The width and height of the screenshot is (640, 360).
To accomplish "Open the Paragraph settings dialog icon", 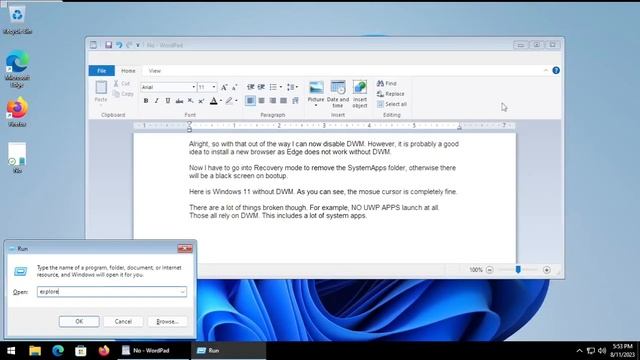I will (x=295, y=100).
